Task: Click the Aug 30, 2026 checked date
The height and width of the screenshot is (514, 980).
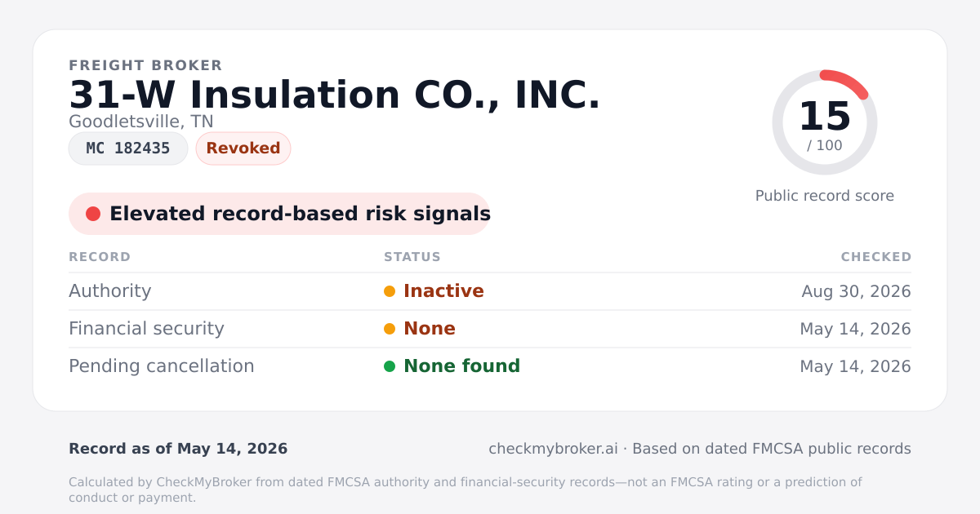Action: [x=856, y=291]
